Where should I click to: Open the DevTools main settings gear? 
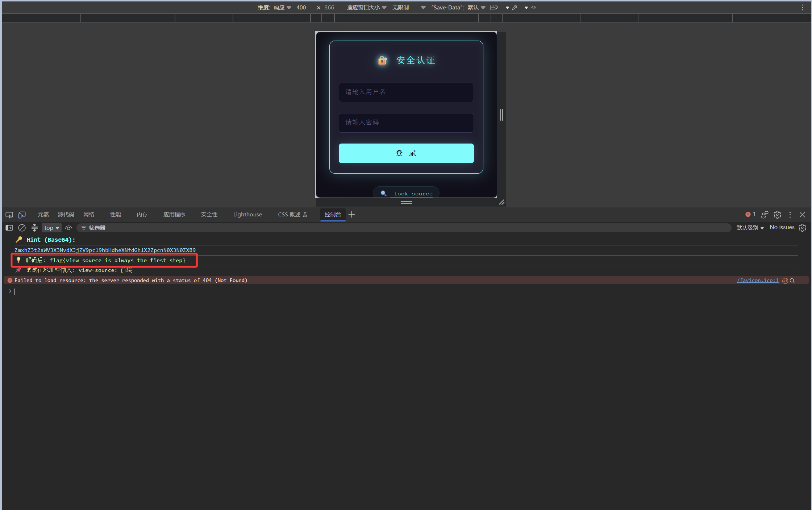(x=777, y=215)
